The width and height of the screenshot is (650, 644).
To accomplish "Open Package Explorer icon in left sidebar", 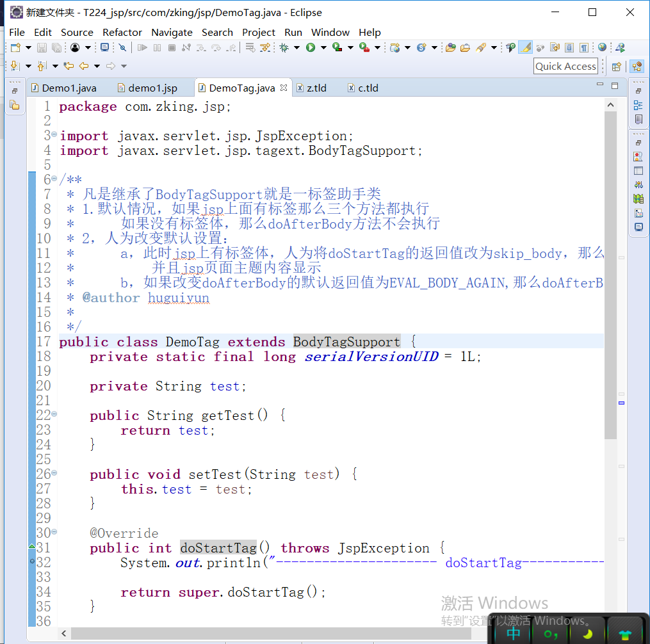I will [15, 105].
